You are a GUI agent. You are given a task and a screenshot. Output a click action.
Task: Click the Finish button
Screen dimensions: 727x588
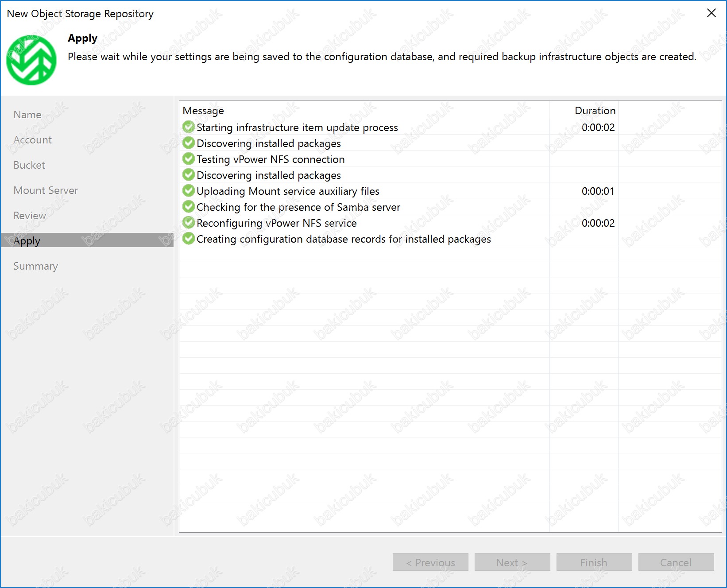pos(594,562)
